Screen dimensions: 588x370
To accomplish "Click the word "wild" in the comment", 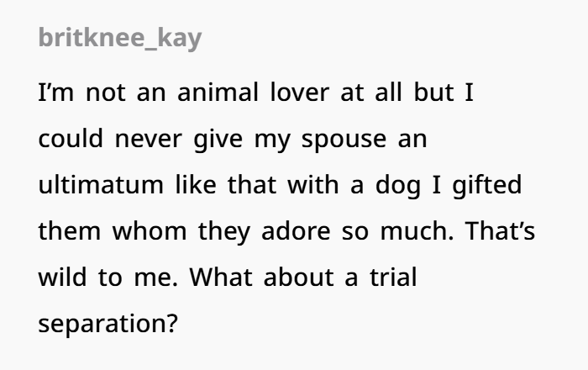I will click(x=63, y=277).
